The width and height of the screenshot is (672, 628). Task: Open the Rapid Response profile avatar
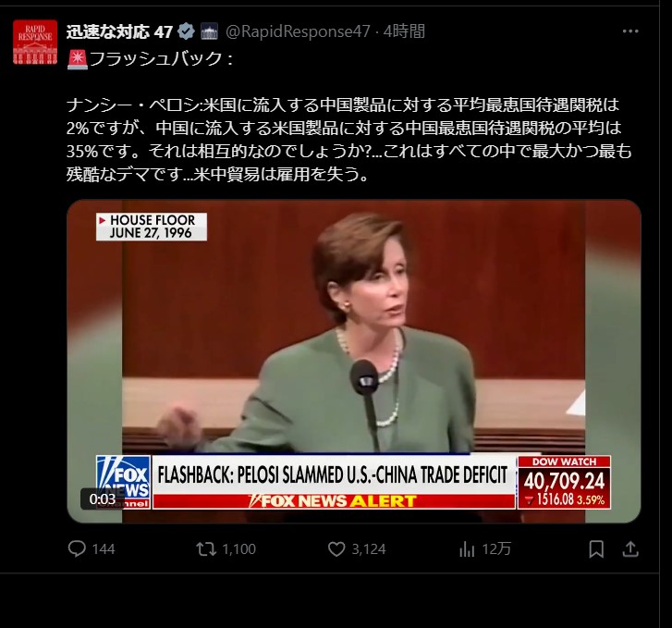pyautogui.click(x=35, y=42)
